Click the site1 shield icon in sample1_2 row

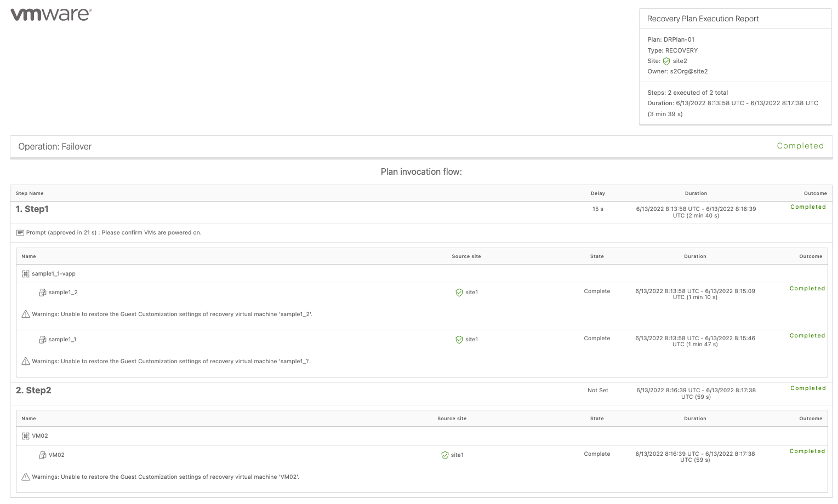pyautogui.click(x=459, y=293)
